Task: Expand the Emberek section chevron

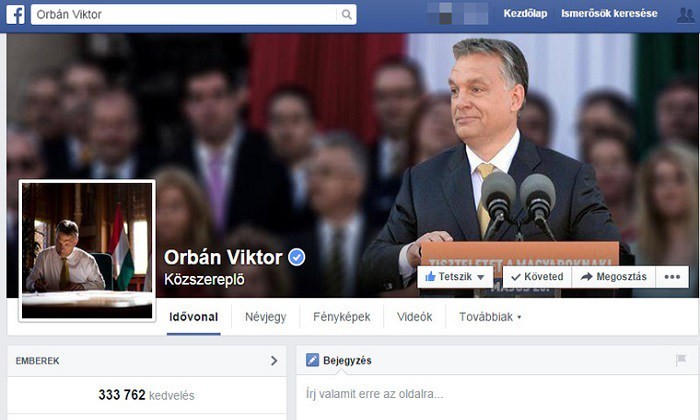Action: pyautogui.click(x=274, y=361)
